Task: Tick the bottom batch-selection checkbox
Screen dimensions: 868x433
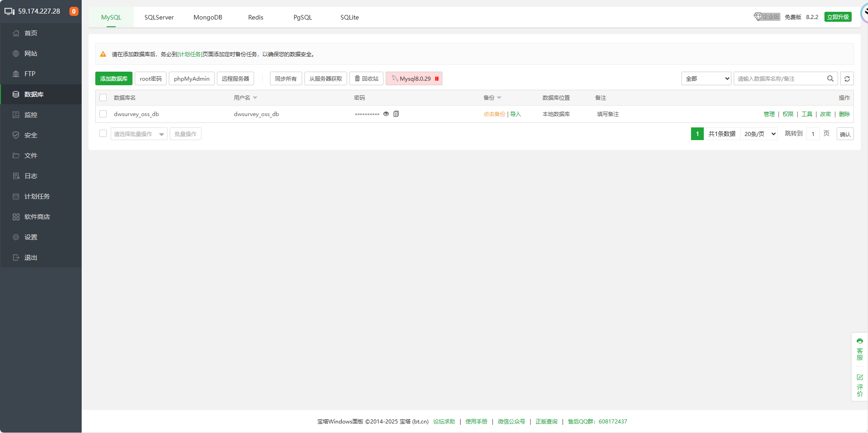Action: coord(103,133)
